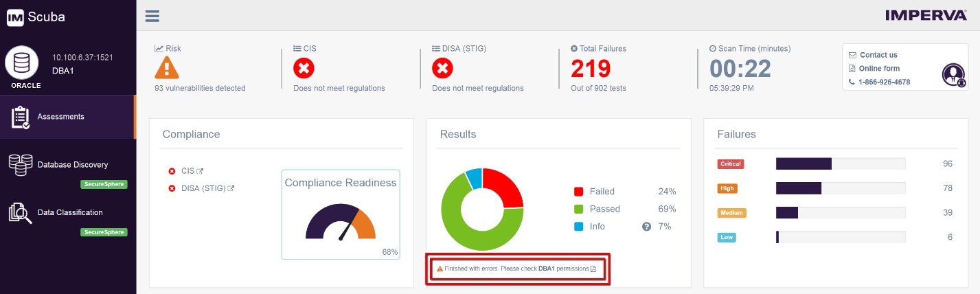Click the Finished with errors warning icon

[x=440, y=269]
